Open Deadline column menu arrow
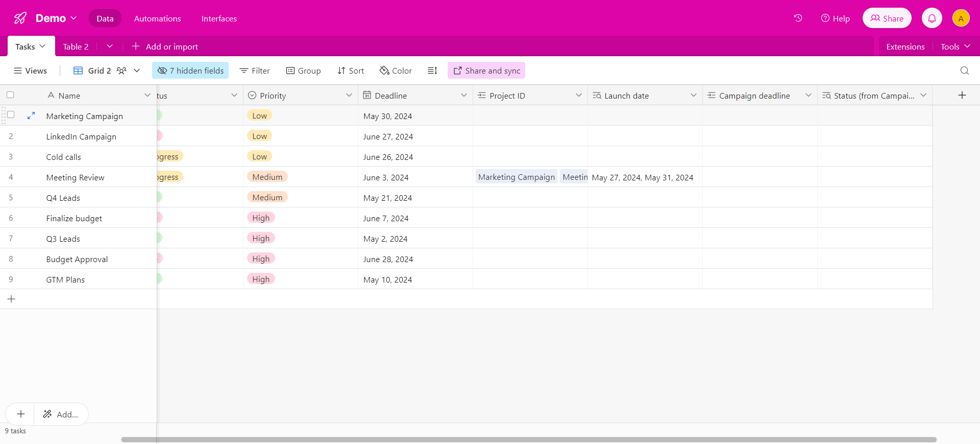 coord(464,95)
